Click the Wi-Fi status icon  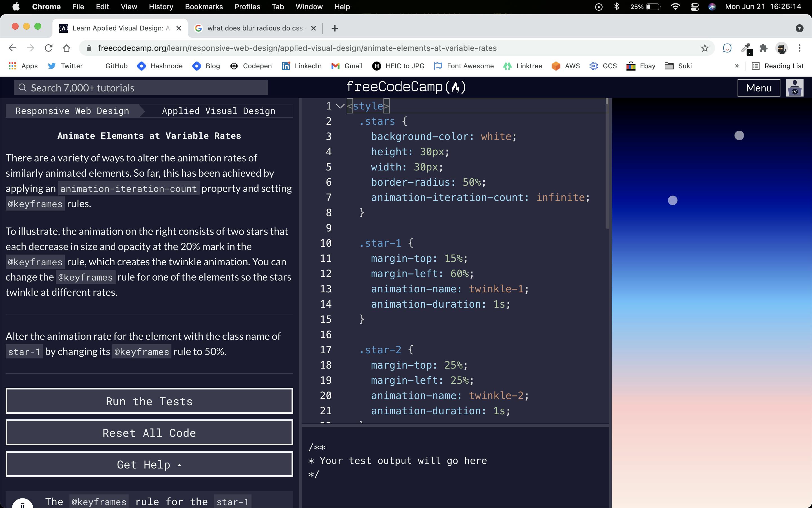(676, 7)
